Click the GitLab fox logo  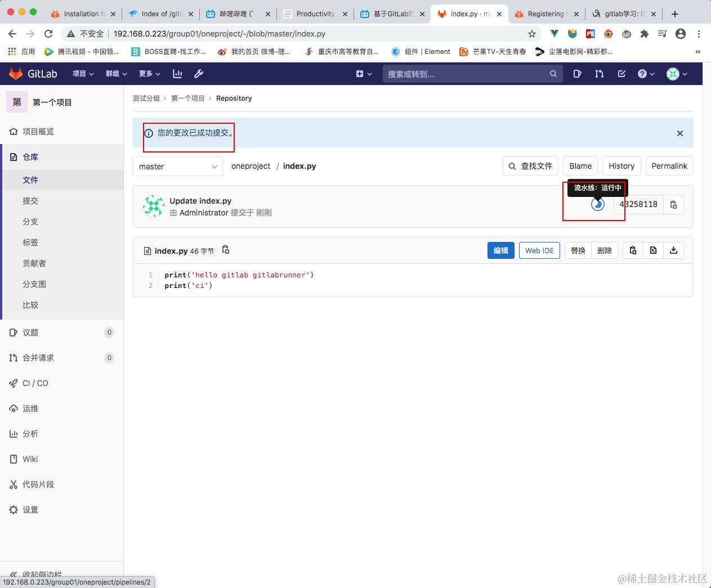[16, 73]
